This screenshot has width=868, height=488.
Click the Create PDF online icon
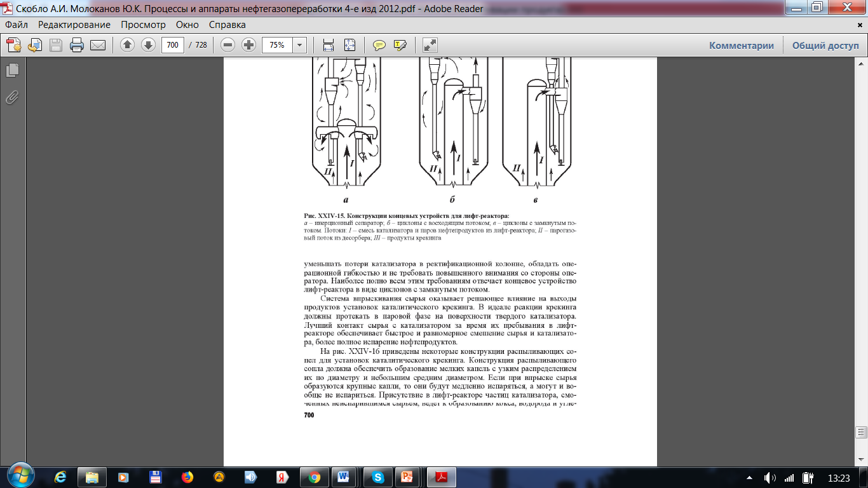pos(14,45)
